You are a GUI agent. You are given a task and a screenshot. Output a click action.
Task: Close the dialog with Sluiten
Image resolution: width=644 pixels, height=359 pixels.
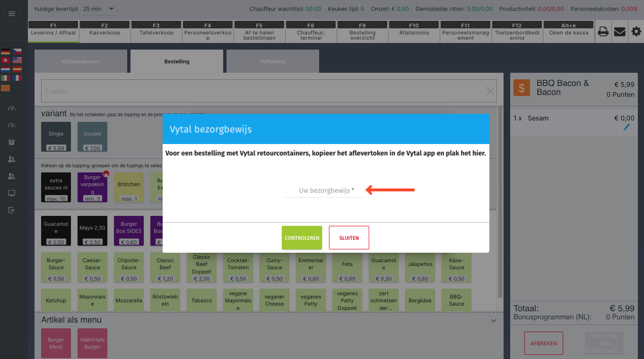(x=349, y=238)
